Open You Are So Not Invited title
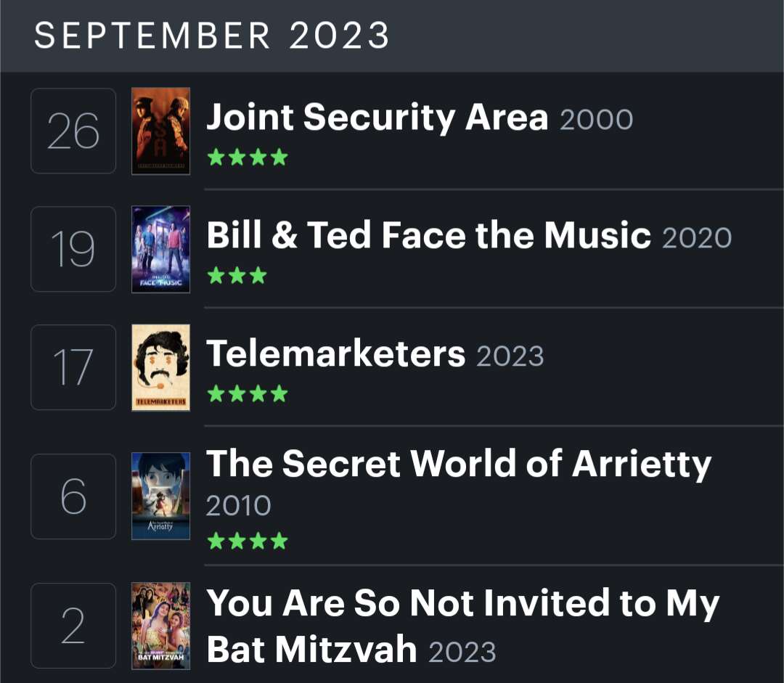Image resolution: width=784 pixels, height=683 pixels. (462, 604)
